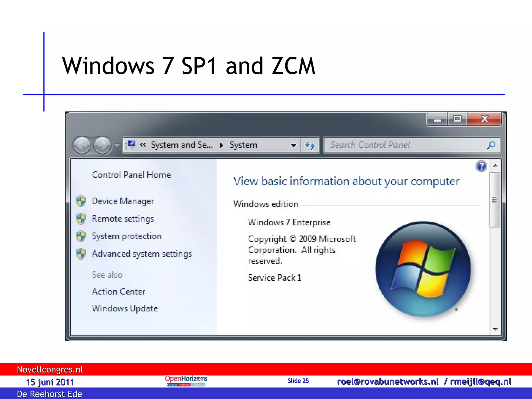Click '15 juni 2011' date text
The width and height of the screenshot is (532, 399).
pos(50,382)
